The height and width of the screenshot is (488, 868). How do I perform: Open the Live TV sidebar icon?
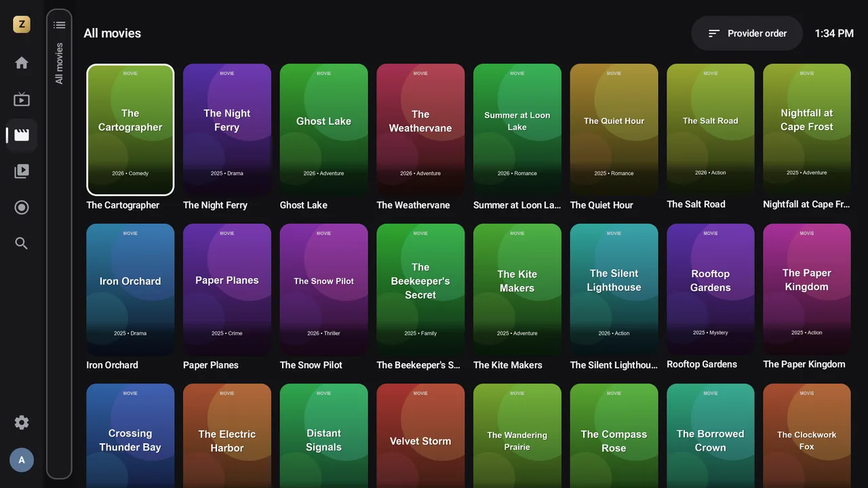pos(22,100)
